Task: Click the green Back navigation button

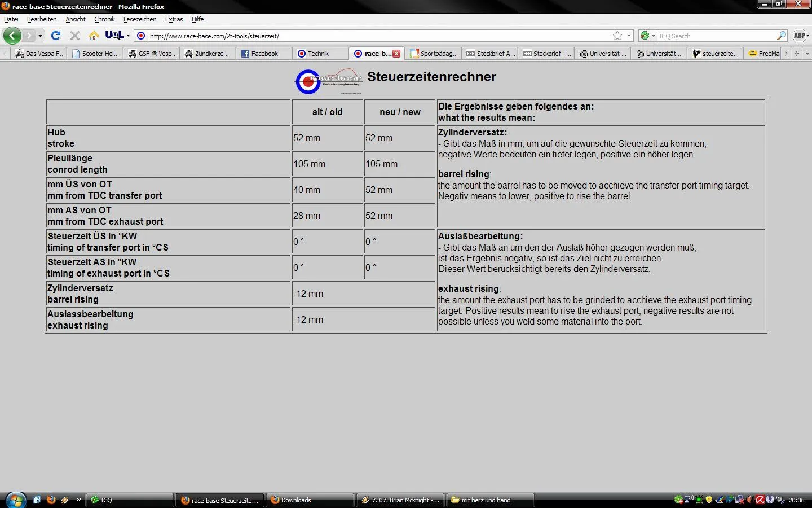Action: 12,36
